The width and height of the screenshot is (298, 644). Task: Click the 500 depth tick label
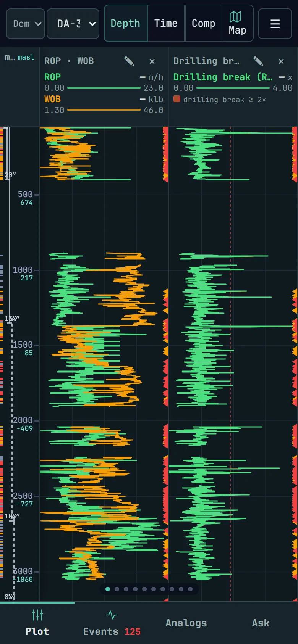[25, 195]
